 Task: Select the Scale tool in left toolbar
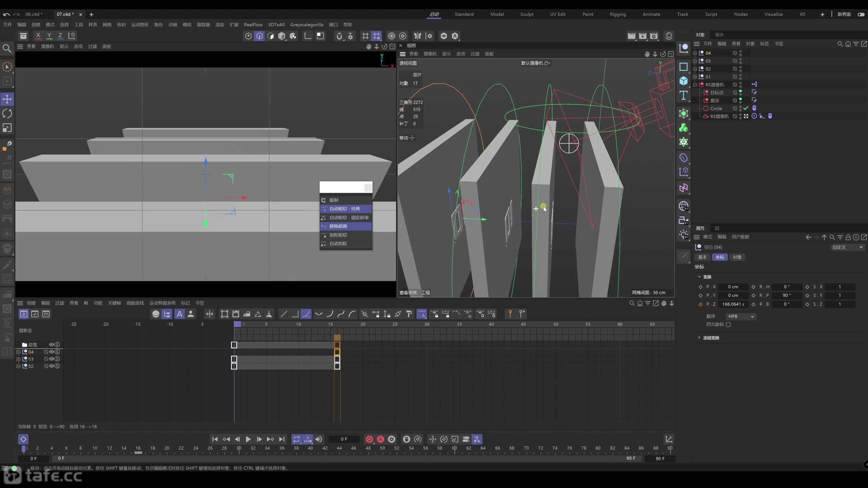pyautogui.click(x=7, y=128)
